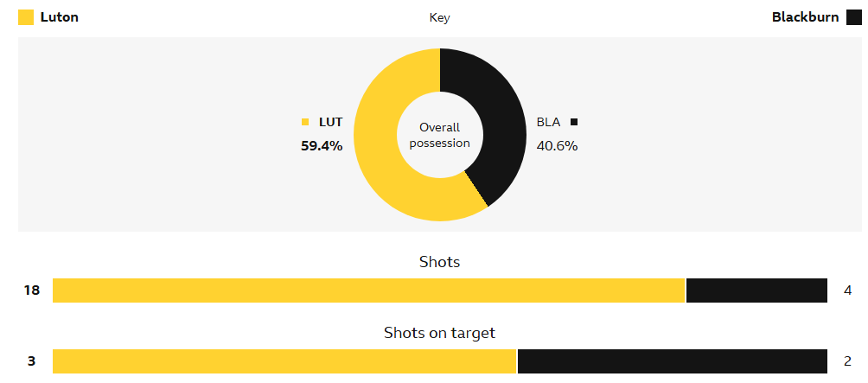Select the small black BLA legend marker
Viewport: 868px width, 383px height.
point(574,122)
